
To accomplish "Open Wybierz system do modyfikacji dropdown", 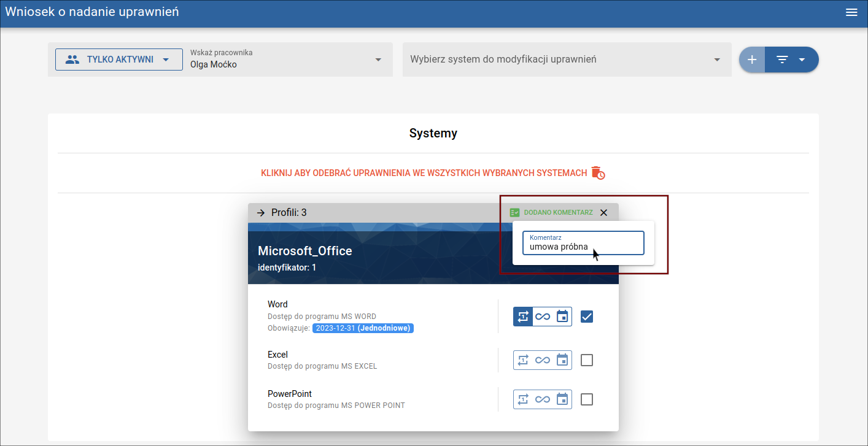I will [567, 60].
